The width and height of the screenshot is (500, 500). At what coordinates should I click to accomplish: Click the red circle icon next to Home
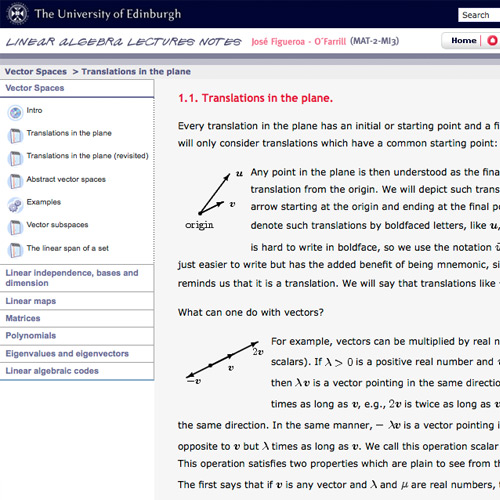pos(492,41)
